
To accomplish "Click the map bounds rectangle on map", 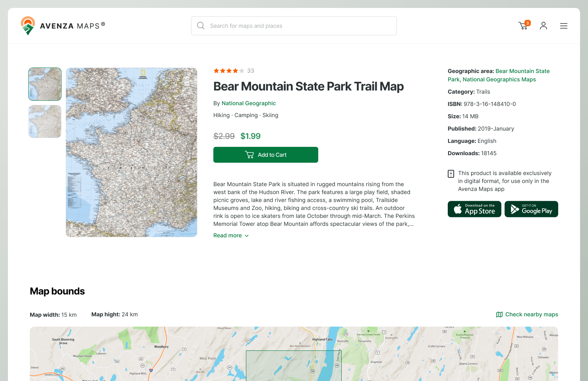I will tap(294, 366).
